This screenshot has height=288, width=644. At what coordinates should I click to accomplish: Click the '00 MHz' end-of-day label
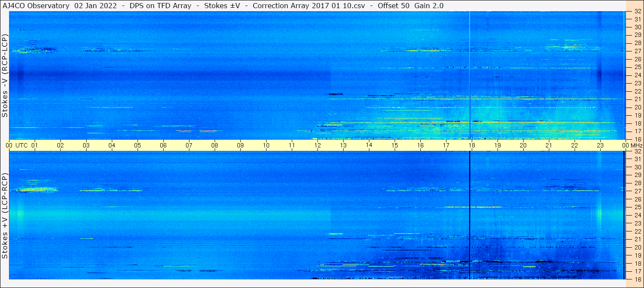coord(632,145)
